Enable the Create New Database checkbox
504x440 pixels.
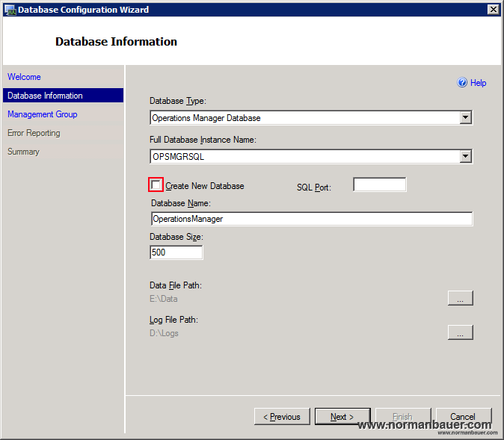pyautogui.click(x=156, y=185)
